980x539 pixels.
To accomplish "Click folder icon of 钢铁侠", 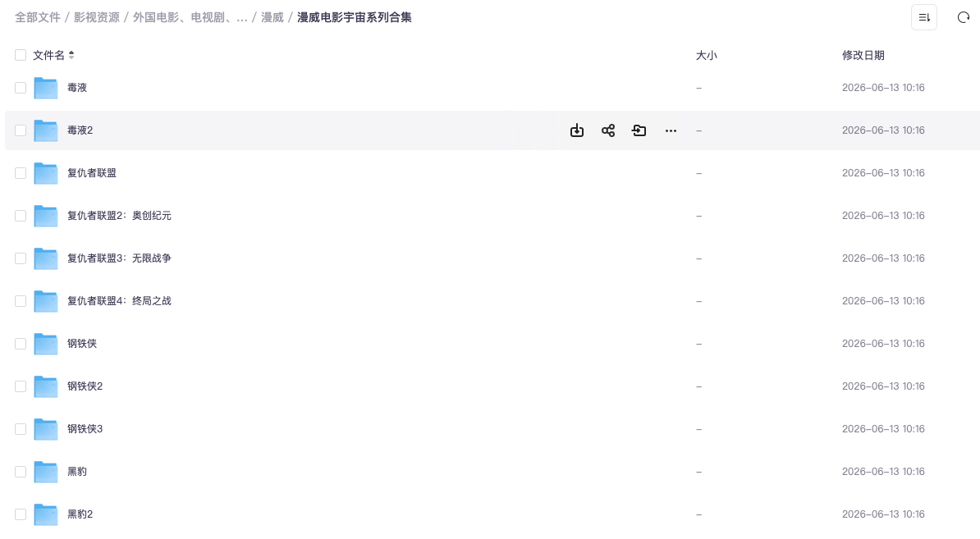I will [x=46, y=344].
